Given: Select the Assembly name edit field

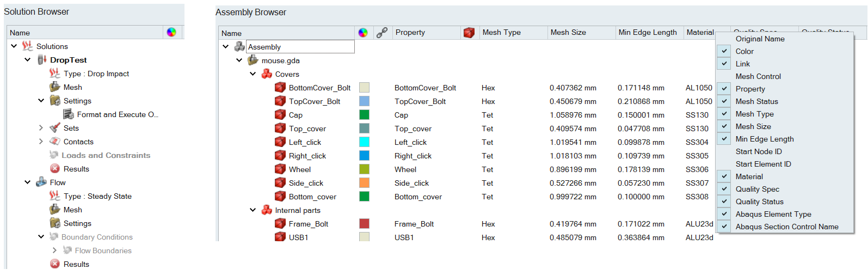Looking at the screenshot, I should point(300,47).
